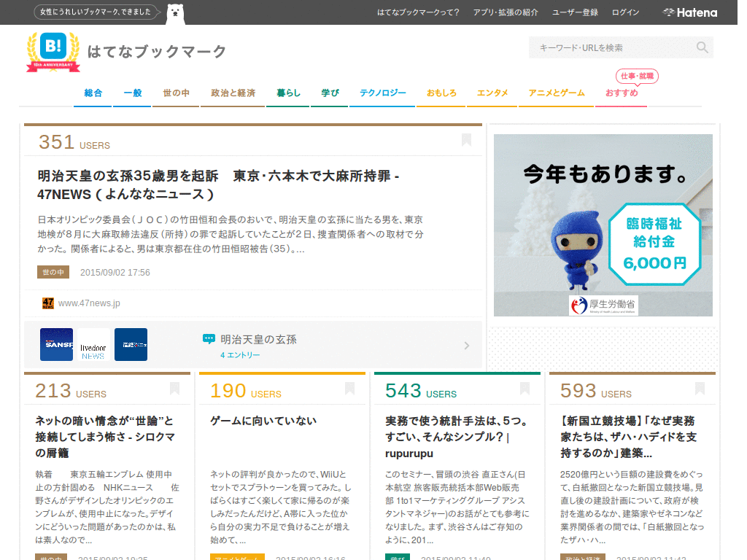
Task: Select the テクノロジー tab
Action: [x=382, y=93]
